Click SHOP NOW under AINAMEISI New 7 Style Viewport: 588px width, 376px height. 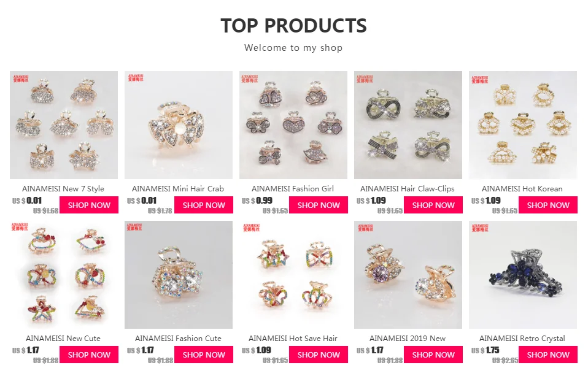(89, 205)
